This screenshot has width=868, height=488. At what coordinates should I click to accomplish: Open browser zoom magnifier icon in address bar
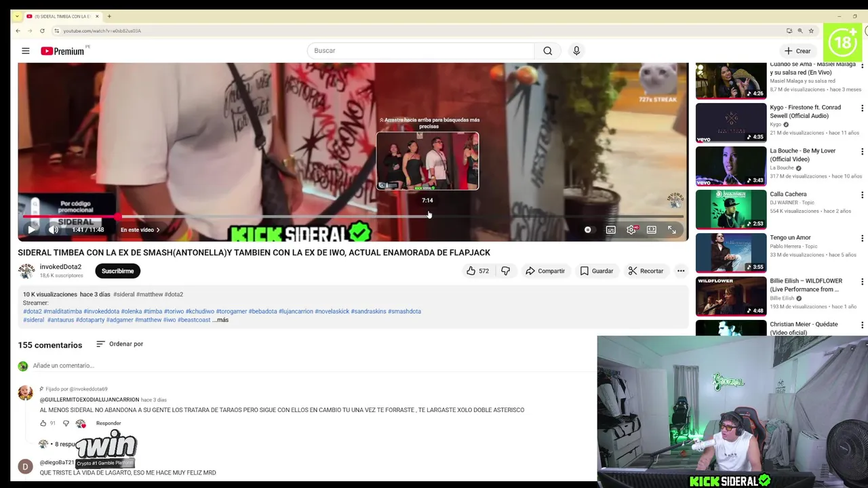[x=800, y=30]
